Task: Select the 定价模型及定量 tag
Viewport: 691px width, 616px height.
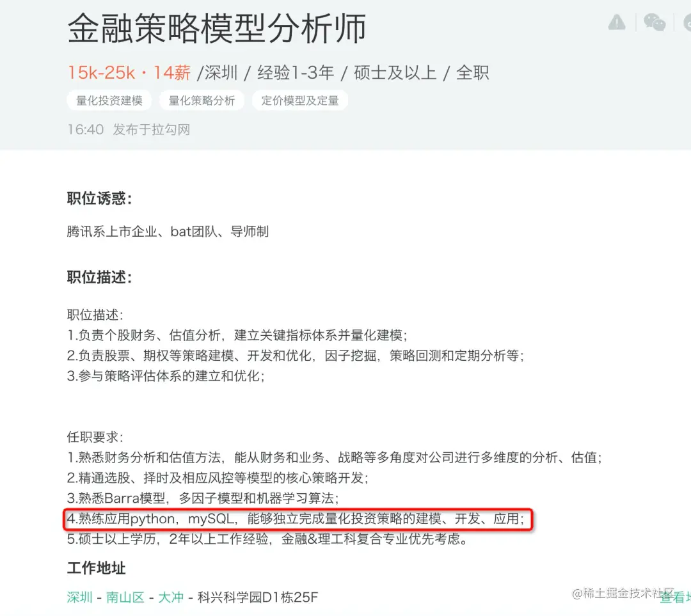Action: (x=300, y=100)
